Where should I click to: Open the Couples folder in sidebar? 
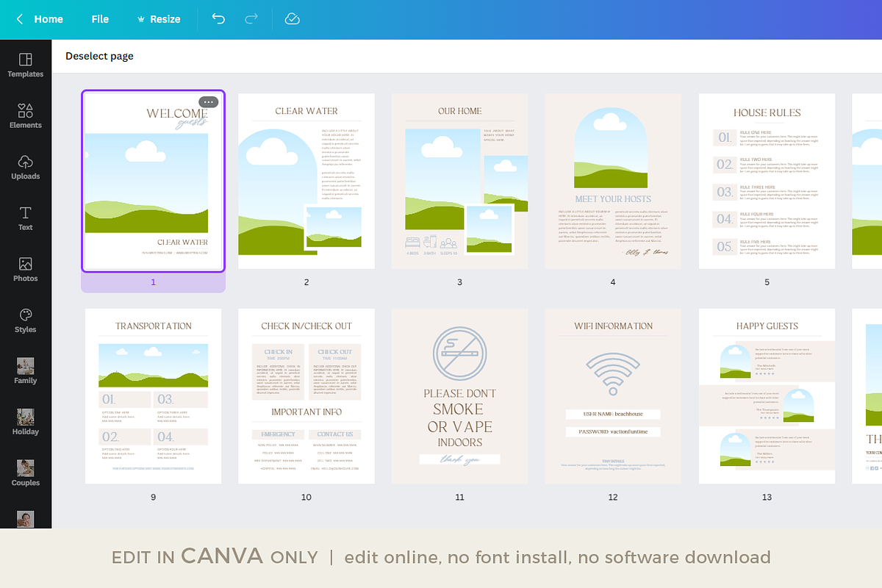tap(26, 473)
